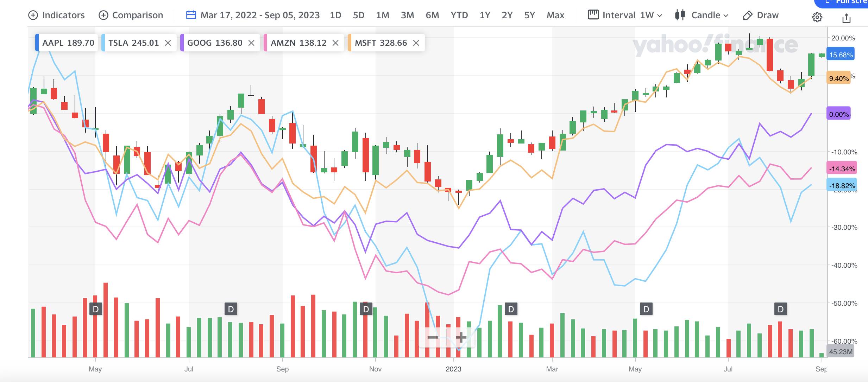Select the 3M time range
This screenshot has height=382, width=868.
[407, 15]
